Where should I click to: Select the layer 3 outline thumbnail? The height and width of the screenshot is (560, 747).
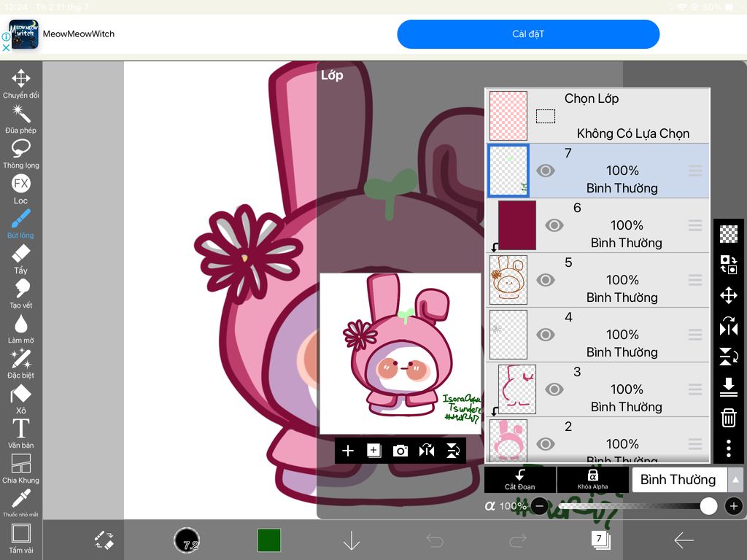coord(517,389)
